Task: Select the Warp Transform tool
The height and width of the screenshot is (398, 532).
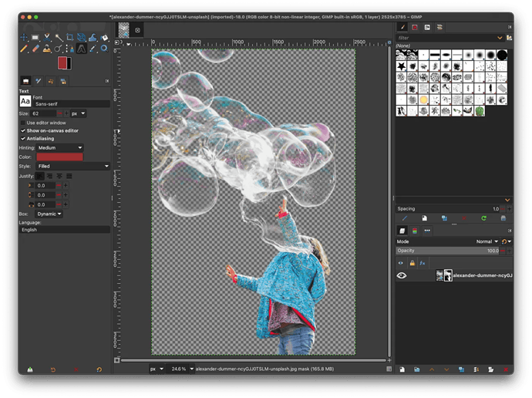Action: 93,37
